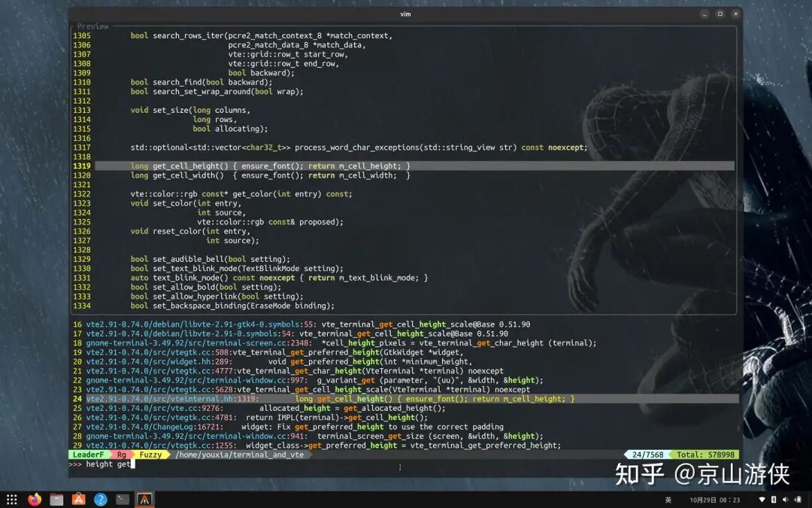Select result 18 terminal-screen.cc:2348
This screenshot has height=508, width=812.
(x=334, y=343)
